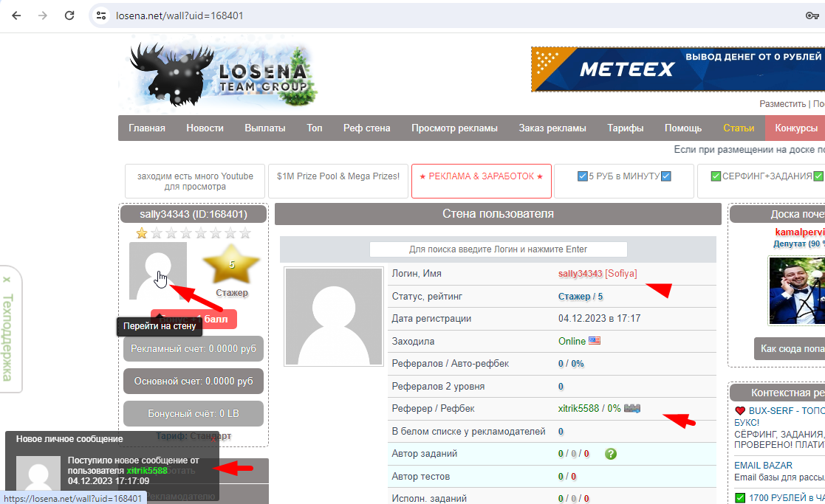Click the $1M Prize Pool ad block
This screenshot has height=504, width=825.
pos(338,182)
